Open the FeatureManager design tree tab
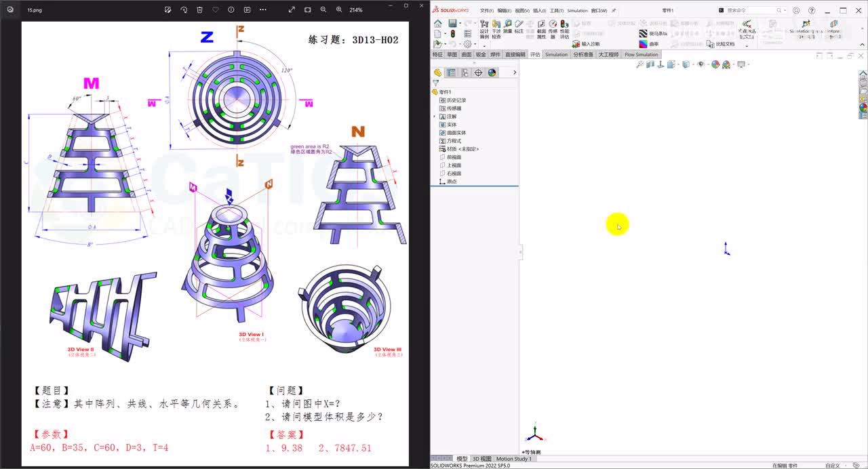 coord(437,73)
